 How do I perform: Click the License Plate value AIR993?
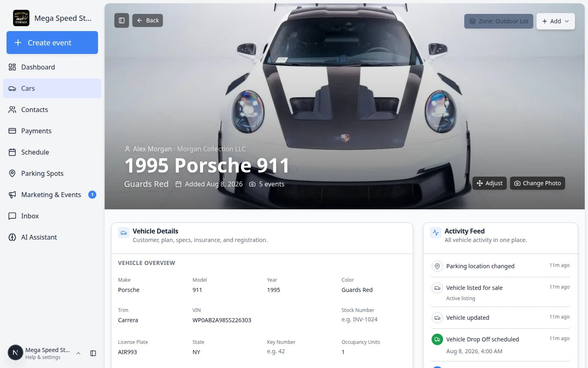pyautogui.click(x=127, y=352)
